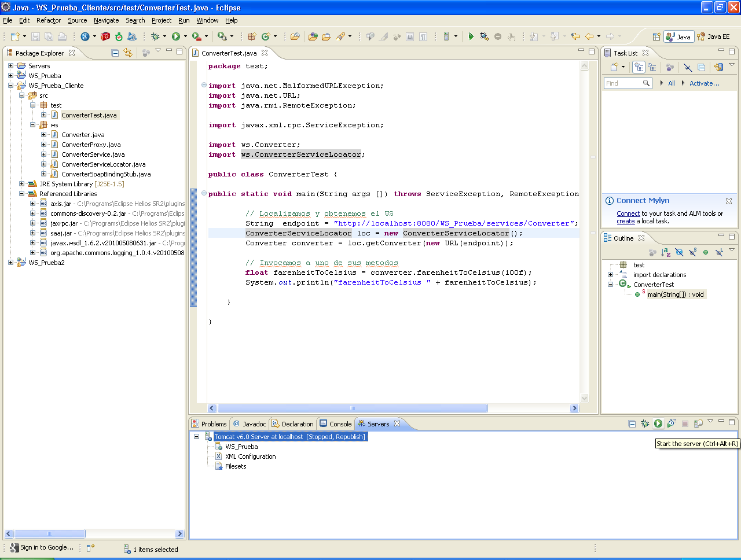
Task: Click the Last Edit Location arrow icon
Action: click(575, 36)
